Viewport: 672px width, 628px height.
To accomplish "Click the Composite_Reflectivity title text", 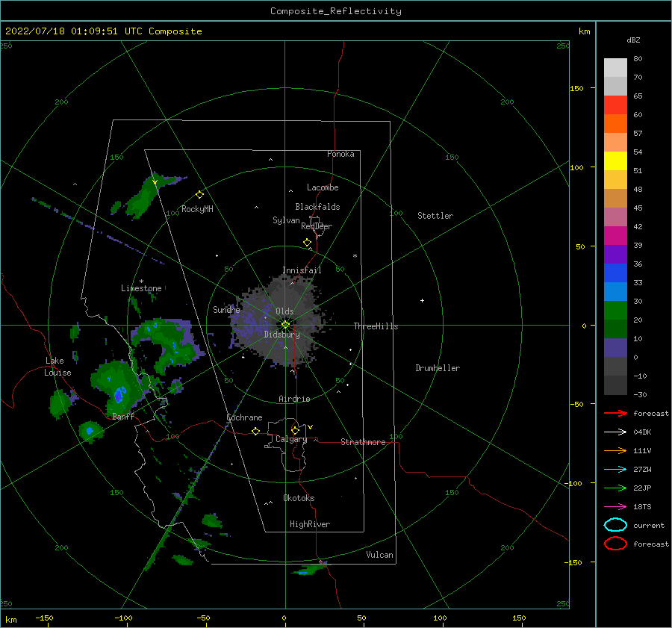I will pyautogui.click(x=336, y=11).
